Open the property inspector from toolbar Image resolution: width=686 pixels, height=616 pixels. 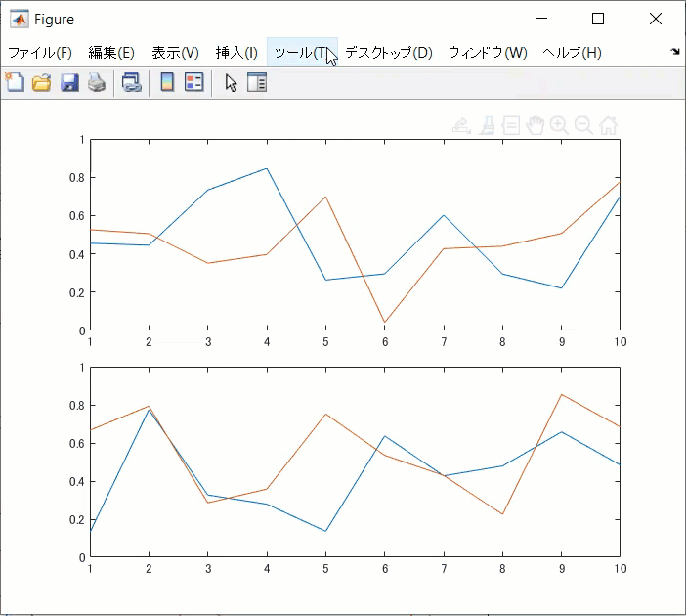257,83
